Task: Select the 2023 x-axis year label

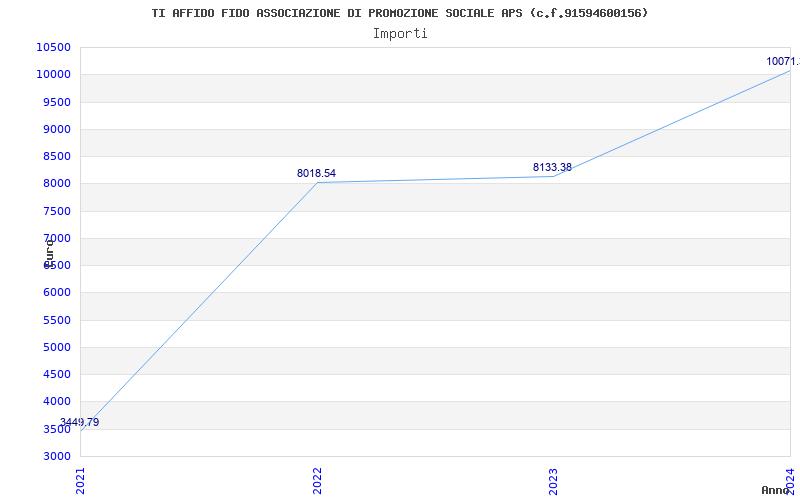Action: click(x=553, y=479)
